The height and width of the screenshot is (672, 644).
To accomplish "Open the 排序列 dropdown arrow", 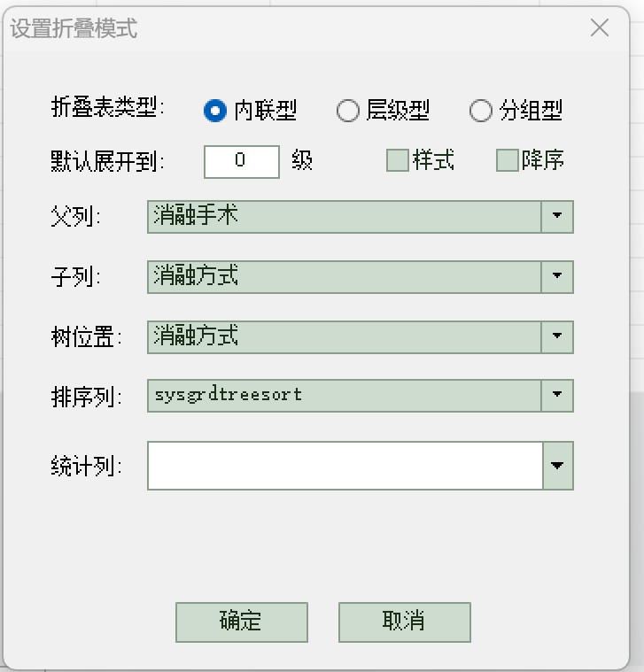I will point(557,396).
